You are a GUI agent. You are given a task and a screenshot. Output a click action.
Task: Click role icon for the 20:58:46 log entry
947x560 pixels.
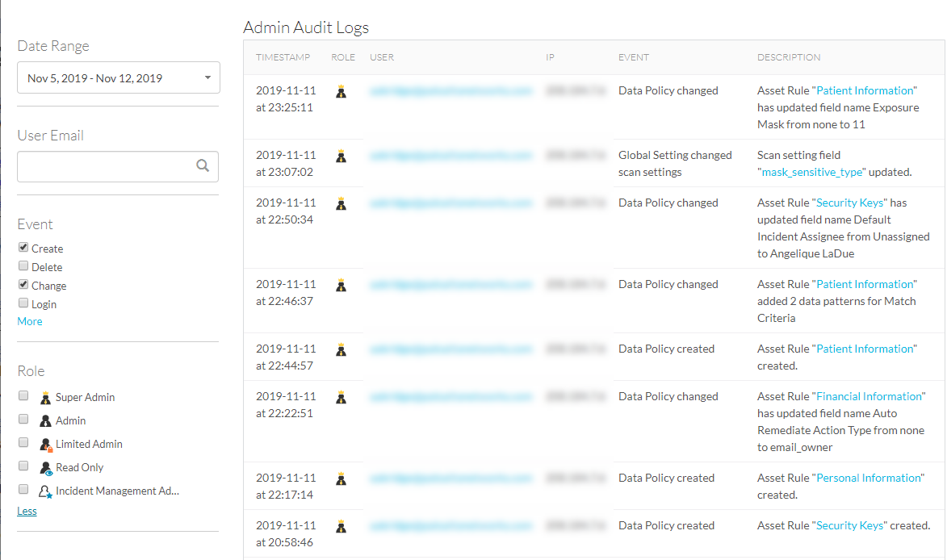pos(342,527)
